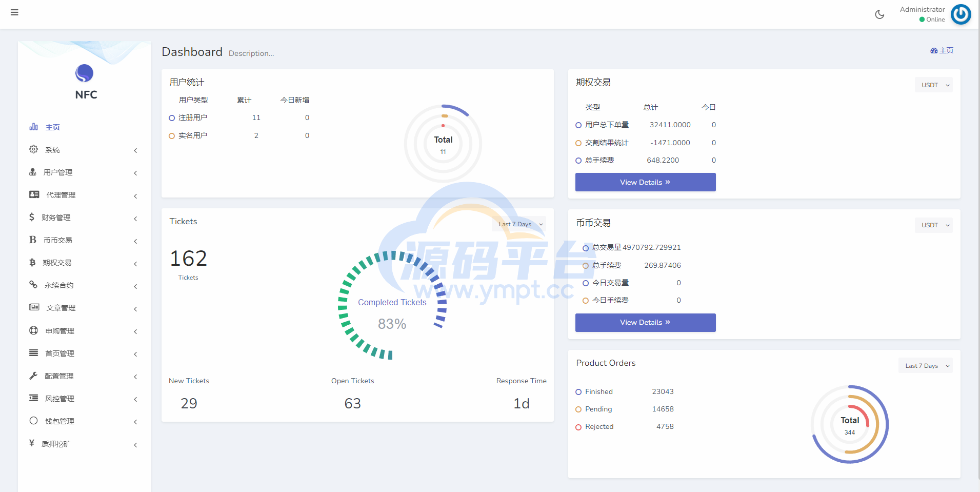
Task: Click the Open Tickets value 63
Action: tap(352, 403)
